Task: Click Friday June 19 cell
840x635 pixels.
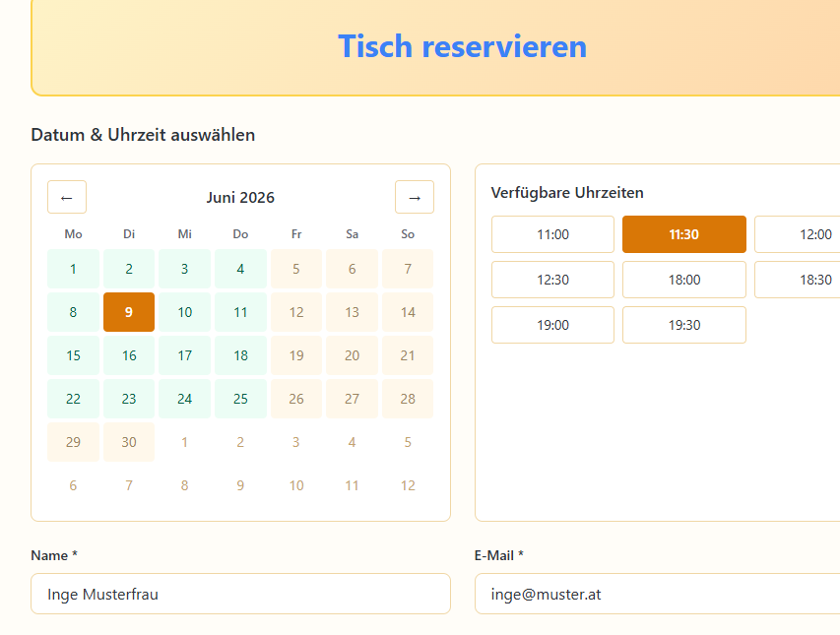Action: point(296,355)
